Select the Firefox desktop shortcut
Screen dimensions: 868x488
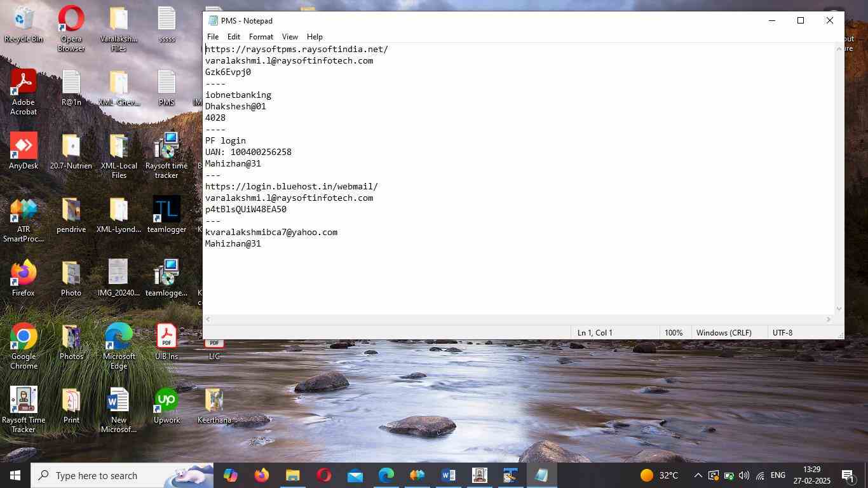point(24,279)
